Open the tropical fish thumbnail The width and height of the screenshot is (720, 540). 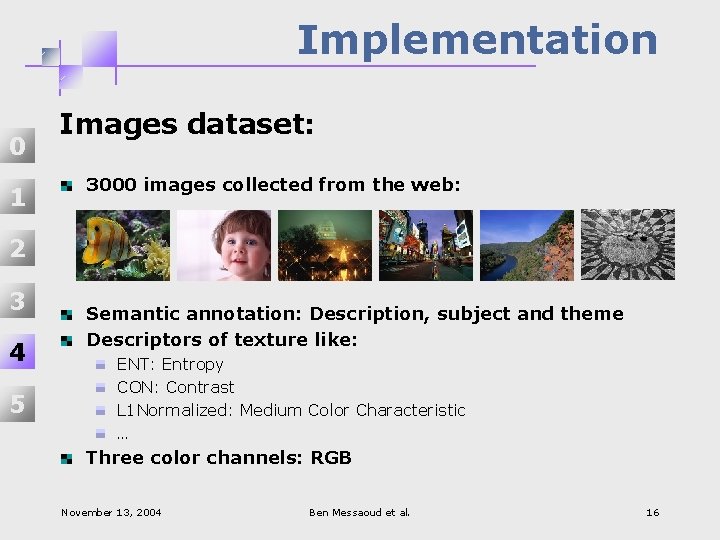pyautogui.click(x=123, y=245)
